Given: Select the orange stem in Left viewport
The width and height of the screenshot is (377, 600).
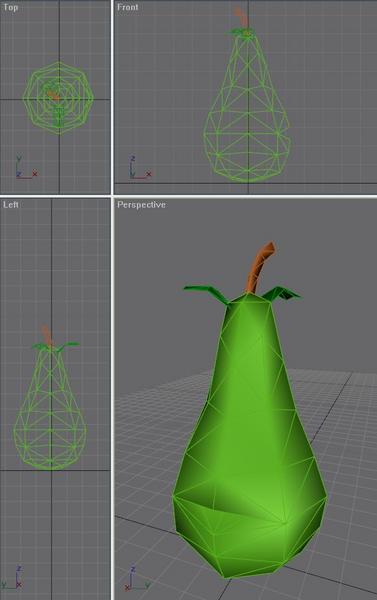Looking at the screenshot, I should click(x=47, y=334).
